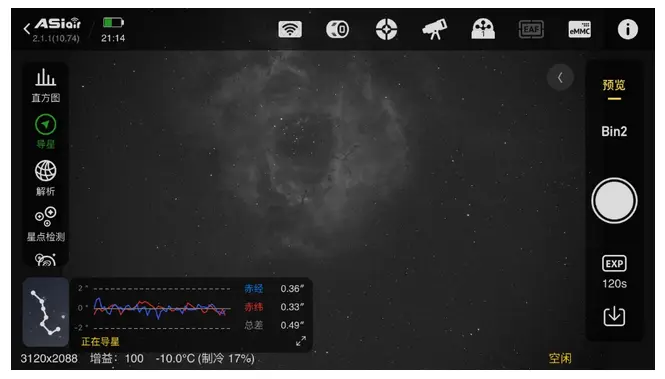Run plate solve (解析)
Screen dimensions: 665x379
point(45,178)
